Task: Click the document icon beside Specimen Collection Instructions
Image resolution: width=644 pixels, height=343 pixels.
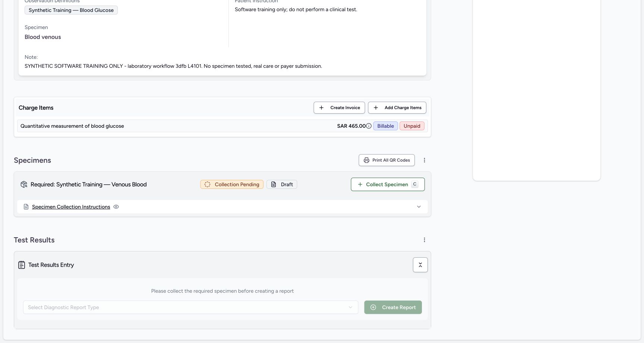Action: (x=26, y=207)
